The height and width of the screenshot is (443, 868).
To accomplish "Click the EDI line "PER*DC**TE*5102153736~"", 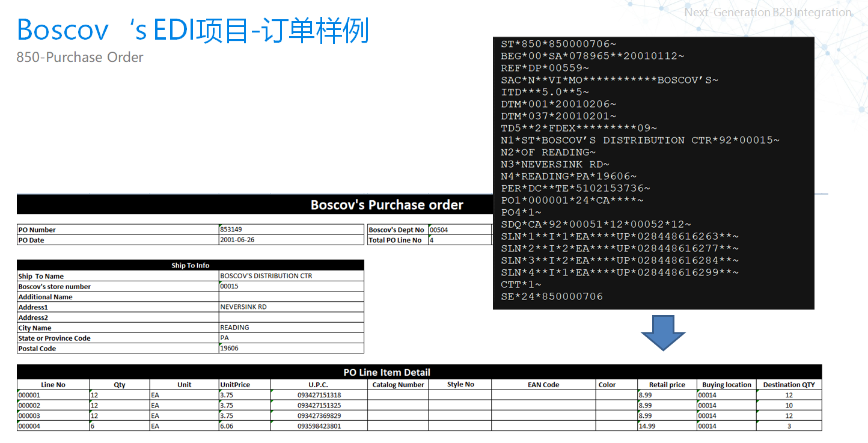I will 576,188.
